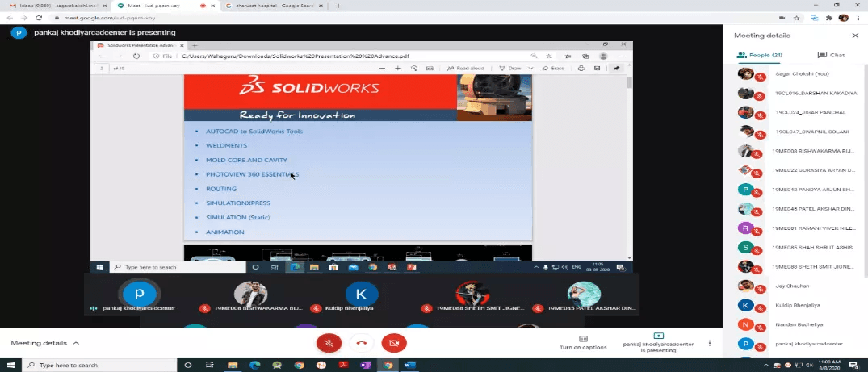Go back using Chrome back arrow
868x372 pixels.
10,18
